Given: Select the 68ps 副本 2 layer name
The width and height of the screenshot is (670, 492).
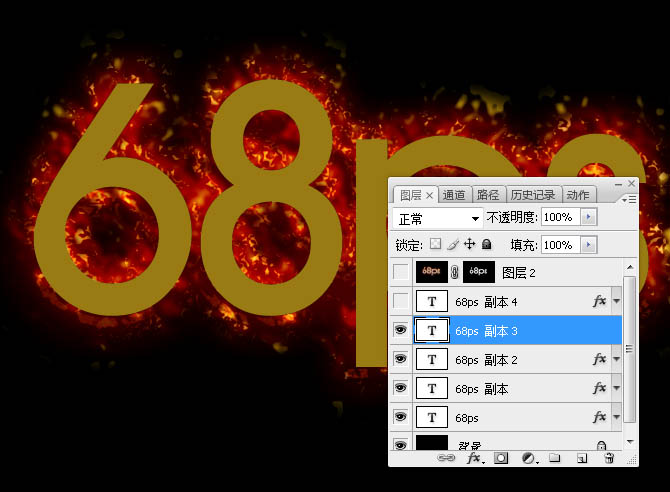Looking at the screenshot, I should [x=486, y=360].
